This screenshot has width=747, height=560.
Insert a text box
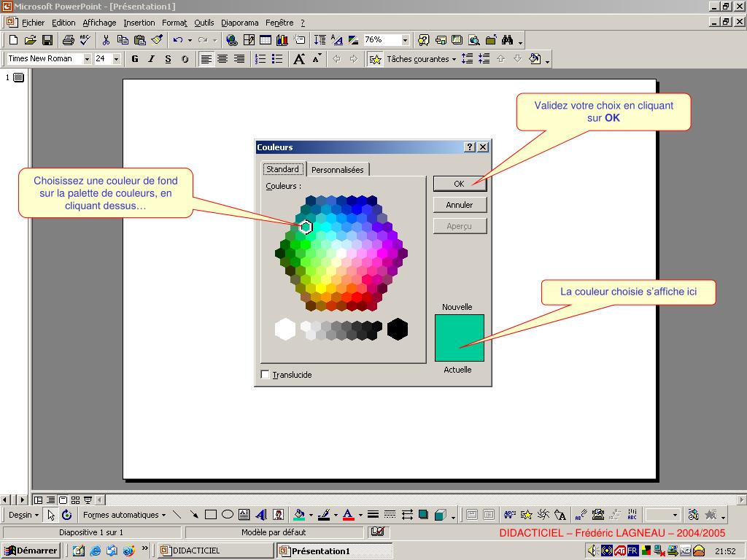(x=244, y=515)
